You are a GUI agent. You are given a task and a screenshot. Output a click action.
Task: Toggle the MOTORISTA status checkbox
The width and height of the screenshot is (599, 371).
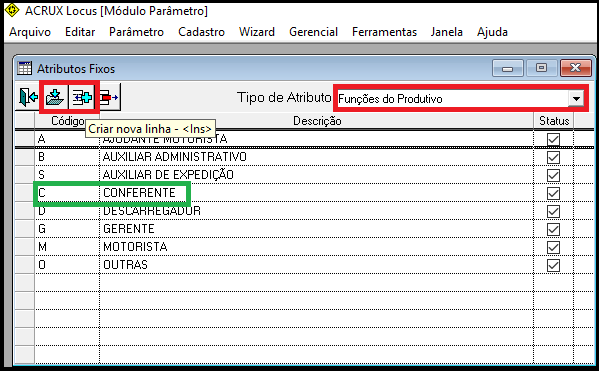(x=553, y=247)
